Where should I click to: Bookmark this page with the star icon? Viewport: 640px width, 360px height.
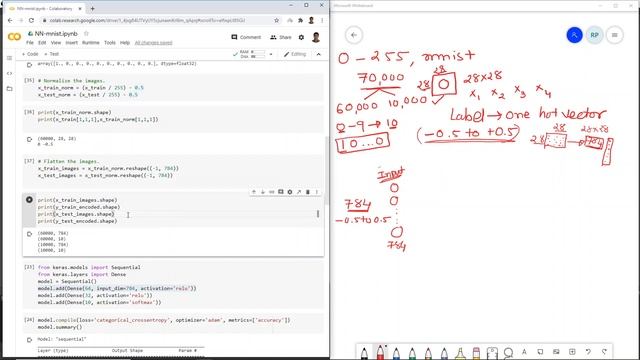tap(277, 20)
